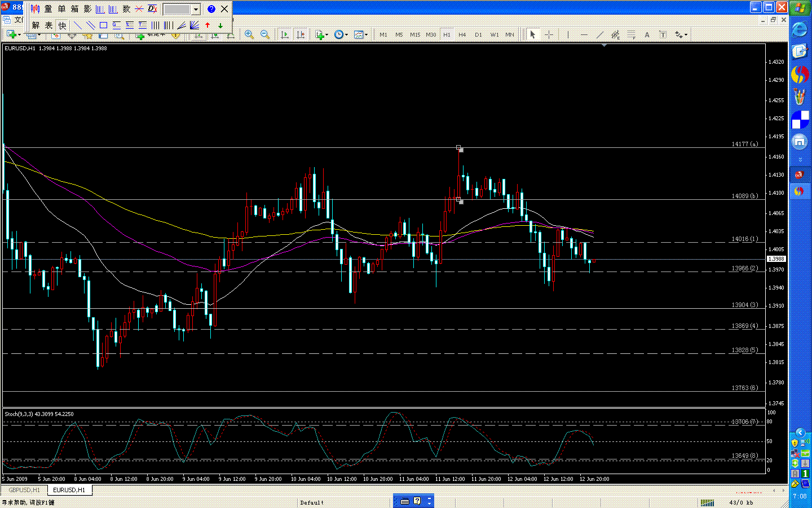Click the 解 button on floating toolbar
Image resolution: width=812 pixels, height=508 pixels.
coord(36,25)
